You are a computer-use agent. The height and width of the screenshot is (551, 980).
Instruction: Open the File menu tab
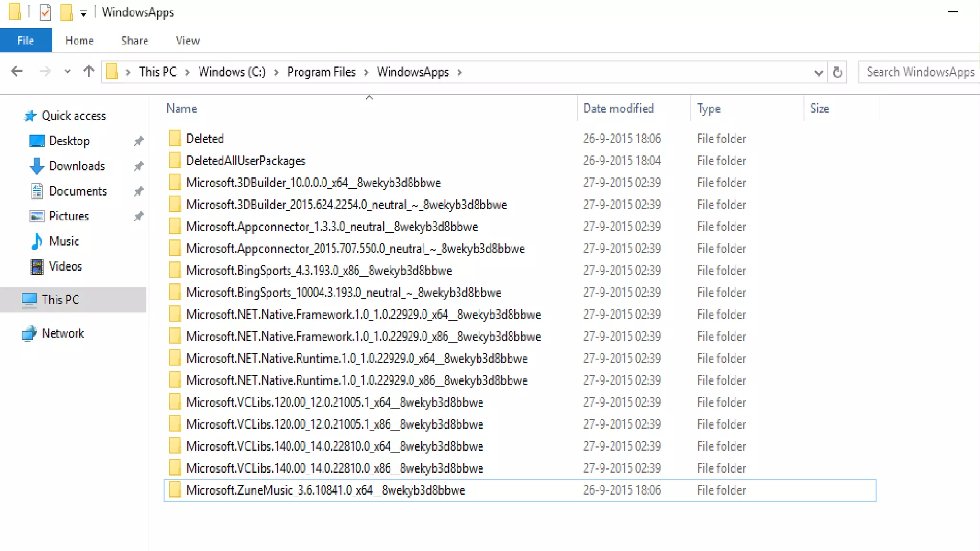[x=26, y=41]
